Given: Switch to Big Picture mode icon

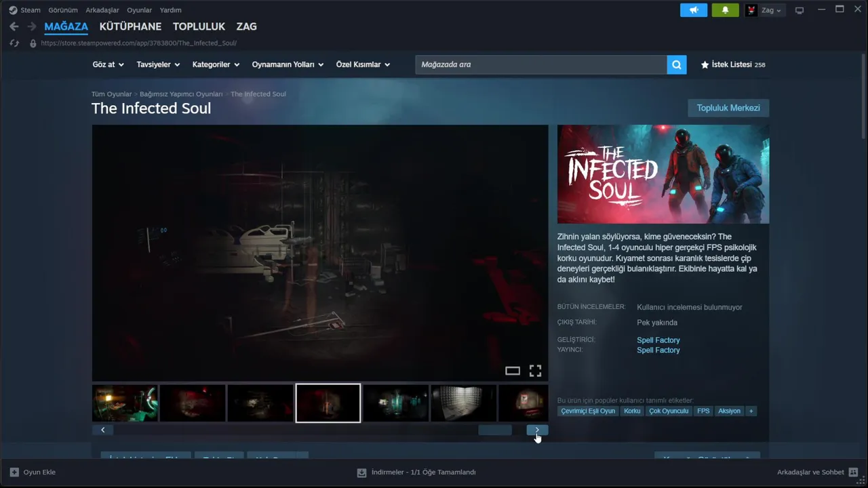Looking at the screenshot, I should click(800, 10).
